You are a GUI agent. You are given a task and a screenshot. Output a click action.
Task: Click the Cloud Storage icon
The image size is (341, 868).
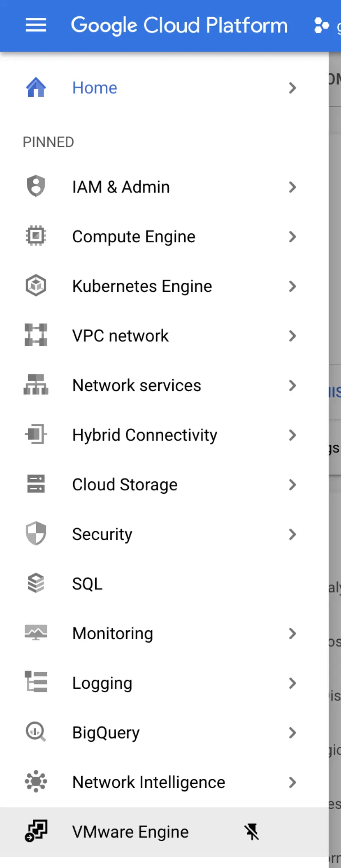[x=36, y=484]
